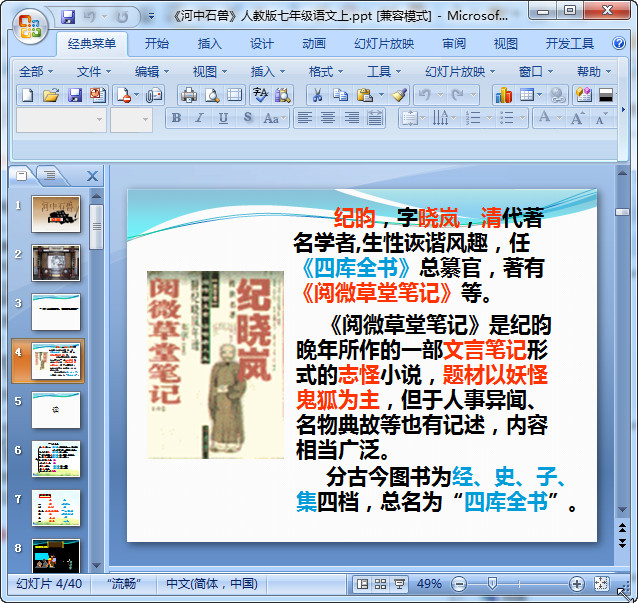Viewport: 638px width, 603px height.
Task: Switch to slide sorter view
Action: (x=380, y=584)
